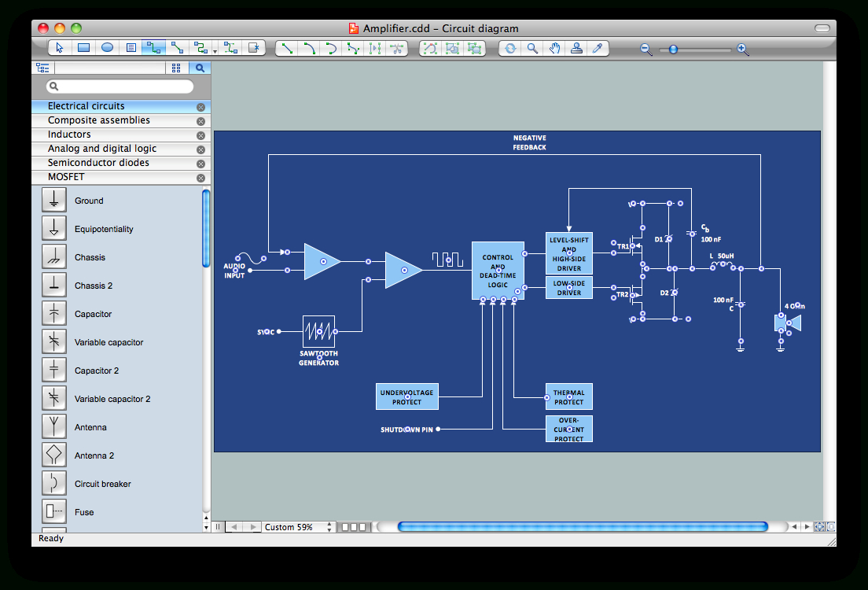Click the zoom slider handle

coord(673,49)
